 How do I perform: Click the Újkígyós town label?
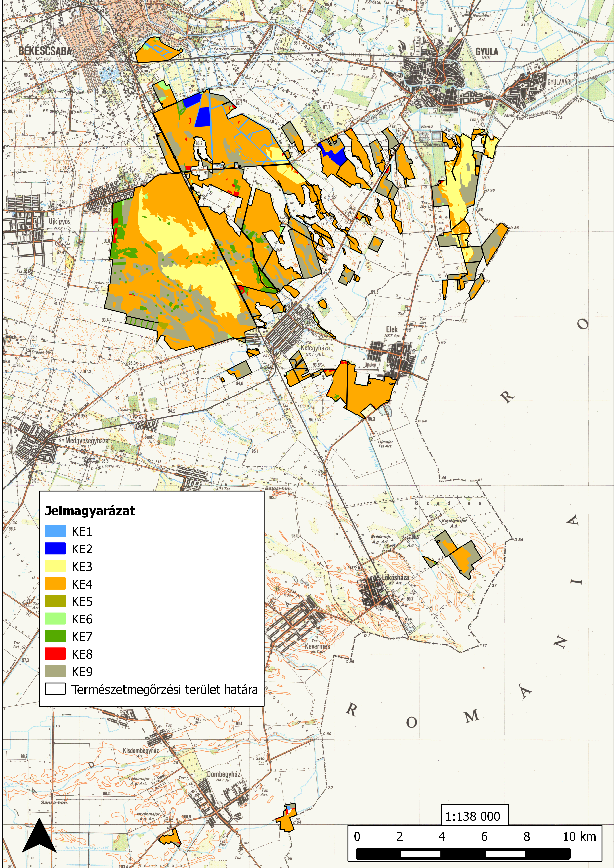pos(60,222)
